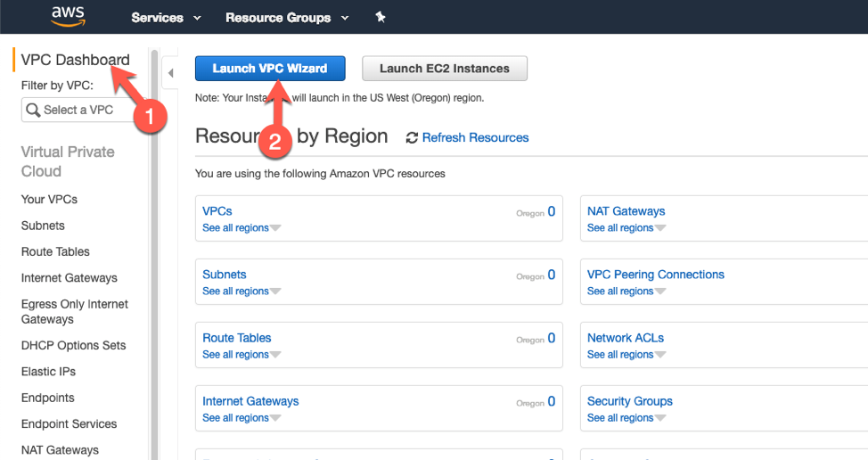Click the AWS logo home icon
The width and height of the screenshot is (868, 460).
(68, 17)
